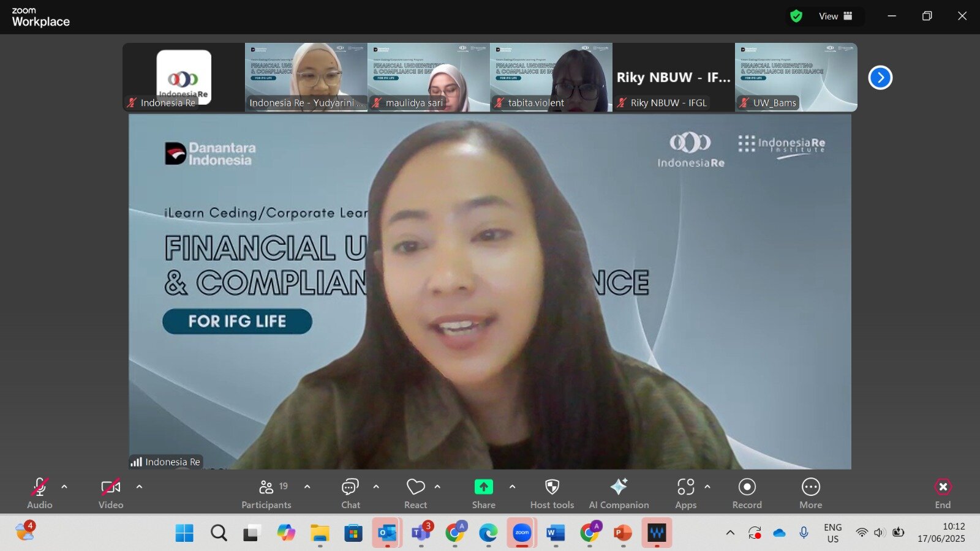The image size is (980, 551).
Task: Open Wi-Fi network settings in tray
Action: 862,533
